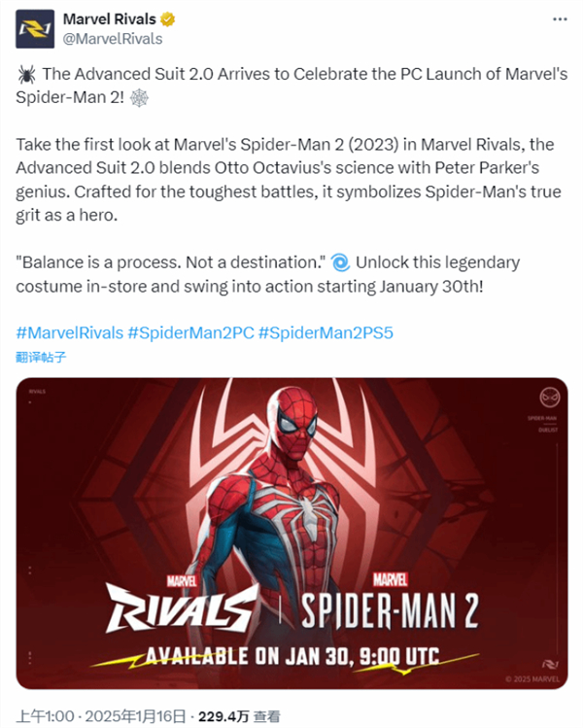This screenshot has width=583, height=728.
Task: Click the 翻译帖子 translate post link
Action: tap(41, 357)
